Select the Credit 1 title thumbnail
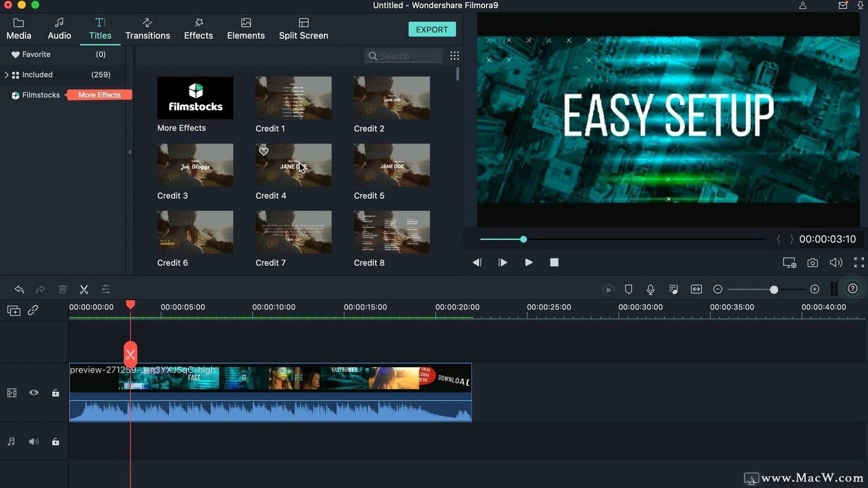The image size is (868, 488). (x=293, y=98)
